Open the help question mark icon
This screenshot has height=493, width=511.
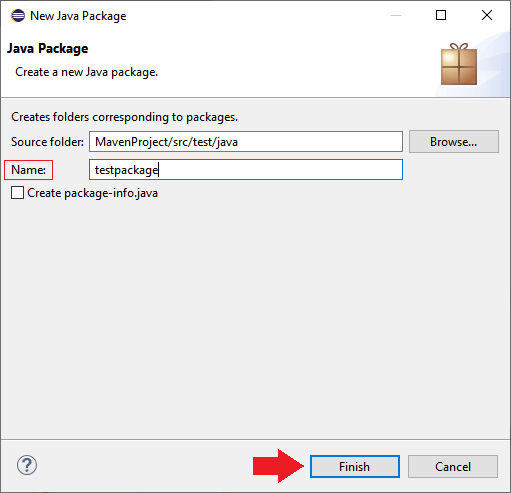click(27, 465)
